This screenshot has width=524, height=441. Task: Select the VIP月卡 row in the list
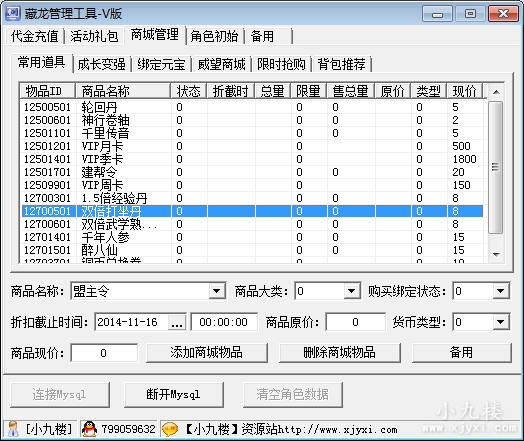(252, 146)
